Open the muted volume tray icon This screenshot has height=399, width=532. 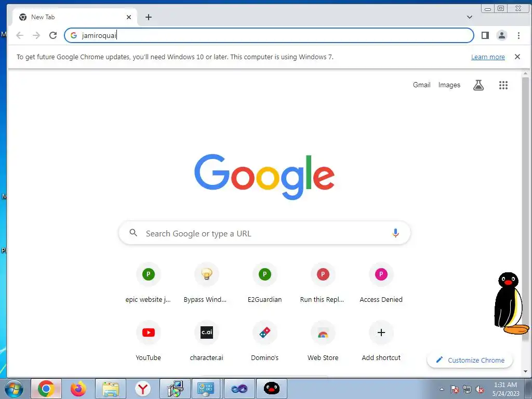click(x=480, y=389)
